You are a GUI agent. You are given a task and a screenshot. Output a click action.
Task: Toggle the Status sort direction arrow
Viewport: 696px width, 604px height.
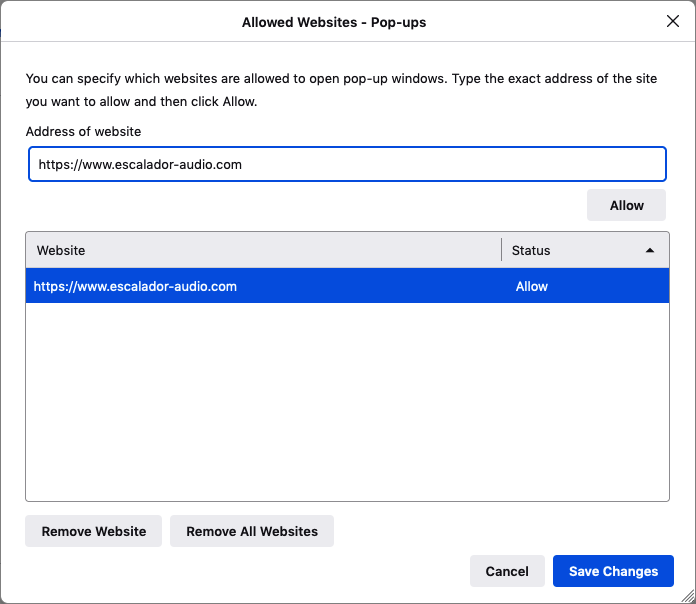(650, 250)
